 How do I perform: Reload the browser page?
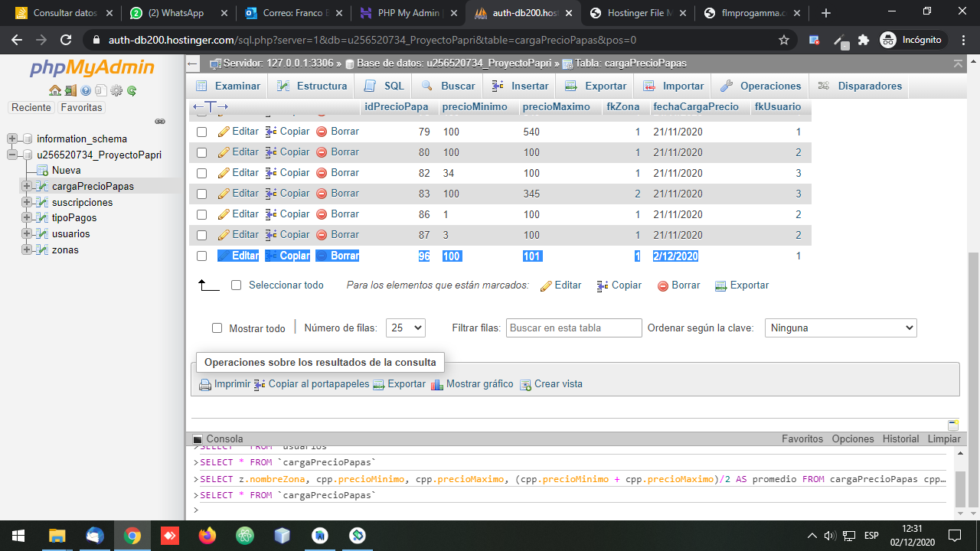(66, 40)
